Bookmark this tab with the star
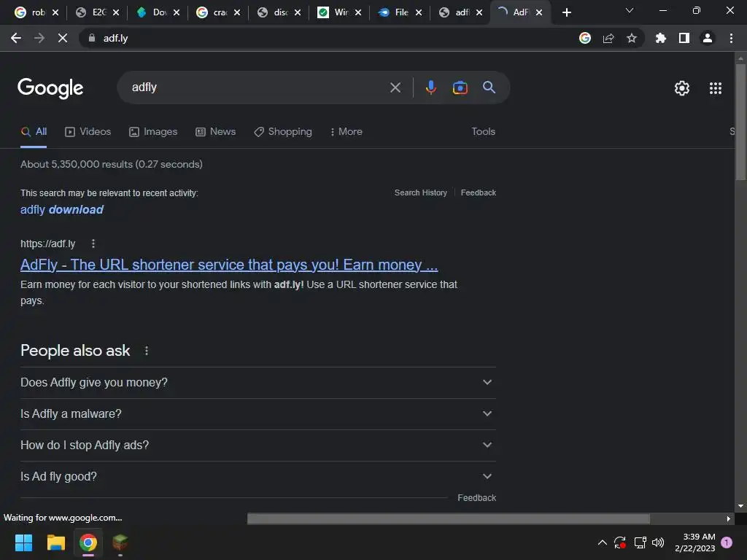Image resolution: width=747 pixels, height=560 pixels. (632, 38)
